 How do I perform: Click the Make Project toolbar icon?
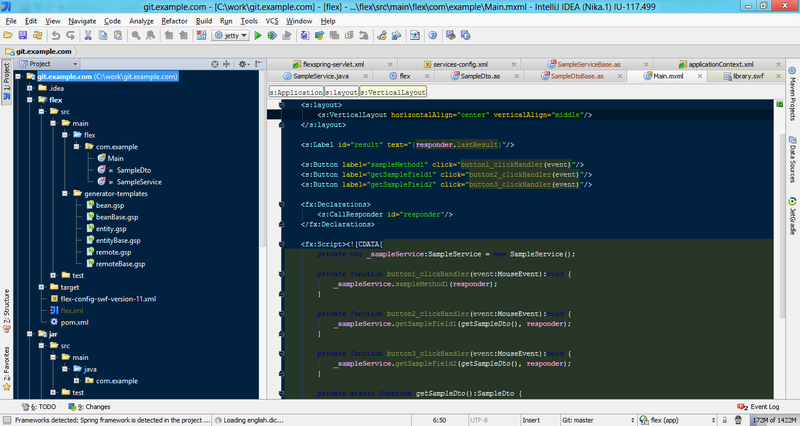(x=201, y=35)
